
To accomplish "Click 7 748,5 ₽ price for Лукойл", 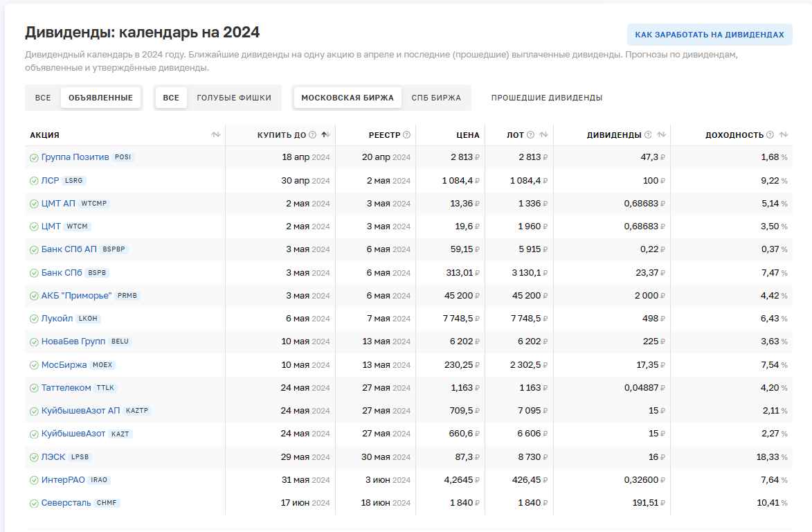I will (461, 318).
